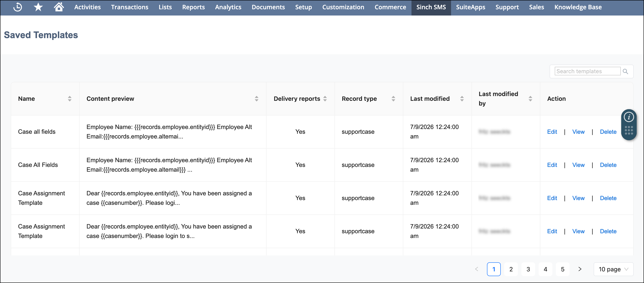Open the favorites star menu
The width and height of the screenshot is (644, 283).
coord(38,7)
